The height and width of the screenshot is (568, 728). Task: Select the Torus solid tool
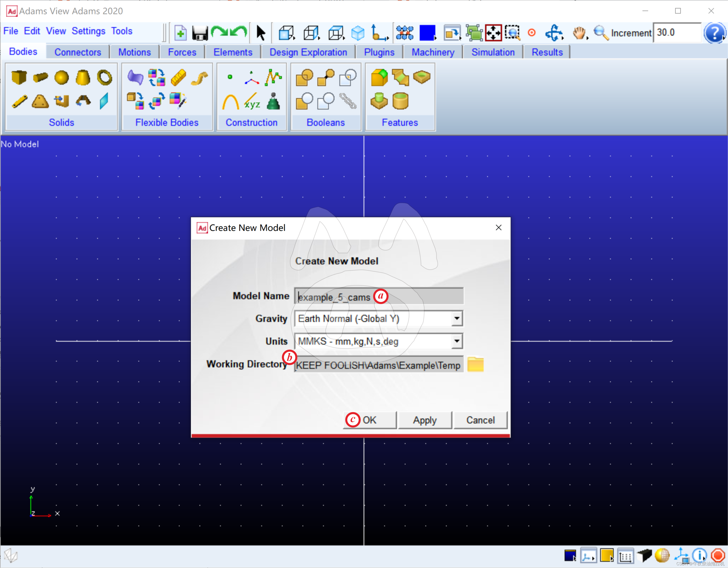104,78
